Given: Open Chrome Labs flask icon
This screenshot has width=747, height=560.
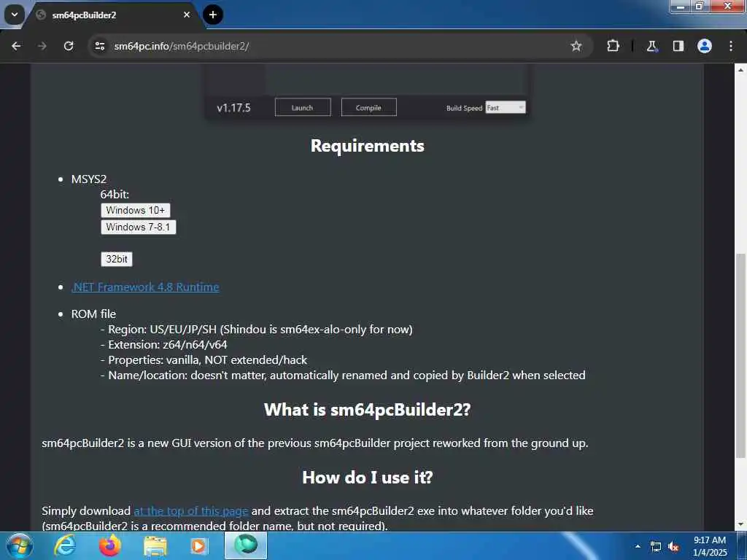Looking at the screenshot, I should point(651,46).
